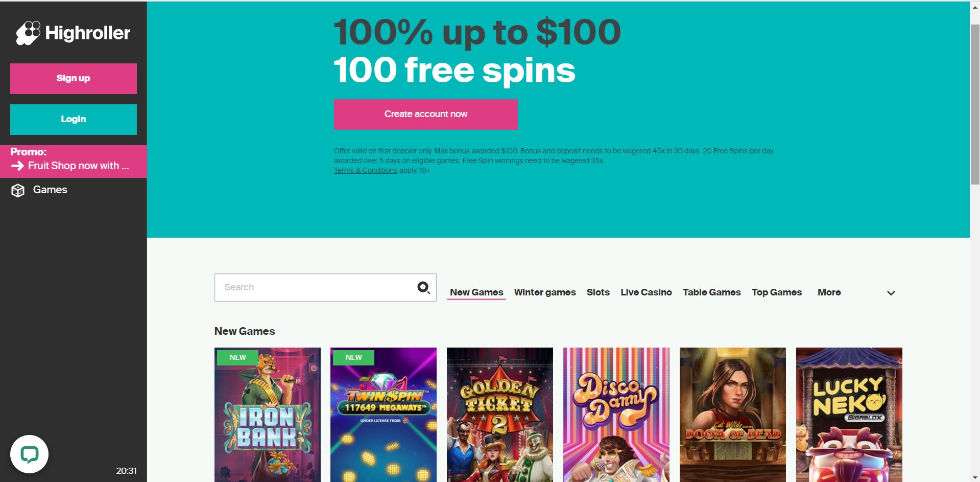The width and height of the screenshot is (980, 482).
Task: Show the Table Games category
Action: pos(711,292)
